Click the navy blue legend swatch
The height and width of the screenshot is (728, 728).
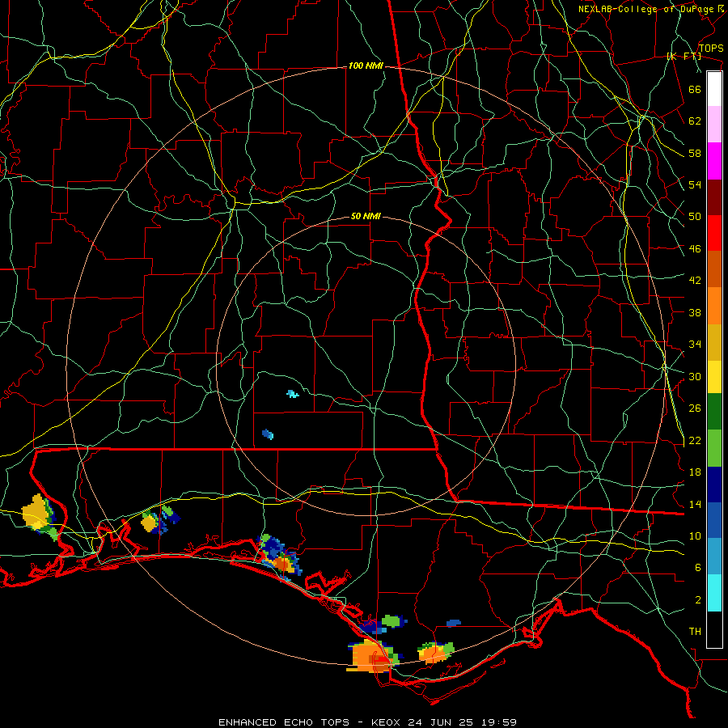[714, 485]
